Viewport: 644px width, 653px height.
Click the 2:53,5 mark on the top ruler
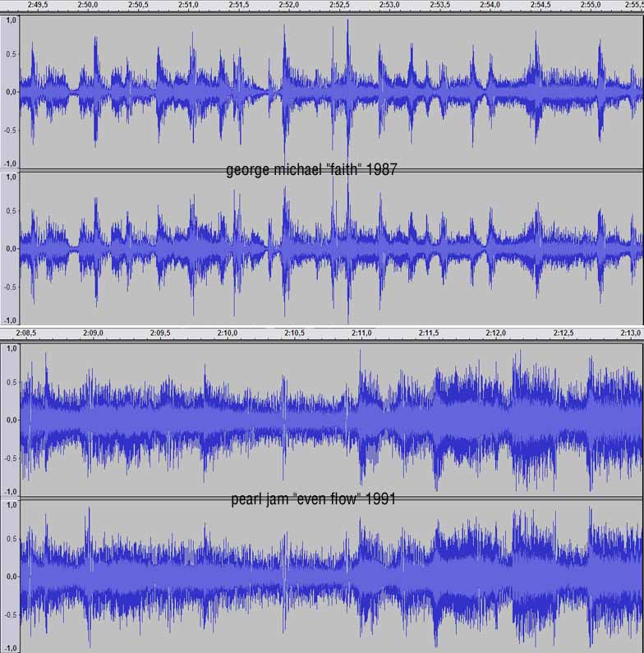(x=439, y=5)
